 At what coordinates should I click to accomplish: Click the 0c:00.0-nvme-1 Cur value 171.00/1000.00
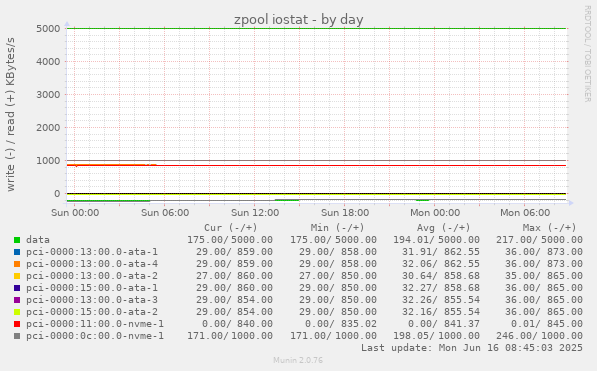[x=230, y=336]
